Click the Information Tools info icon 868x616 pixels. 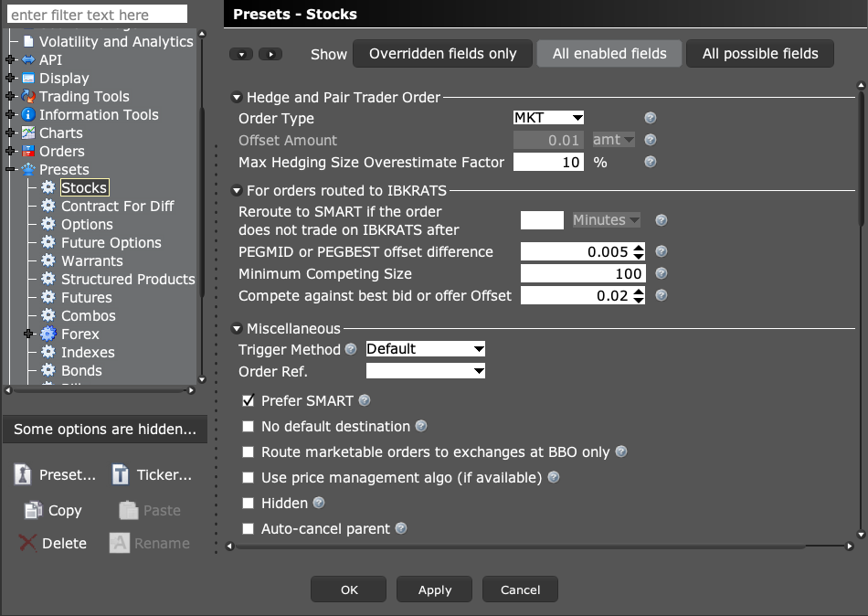[x=28, y=114]
